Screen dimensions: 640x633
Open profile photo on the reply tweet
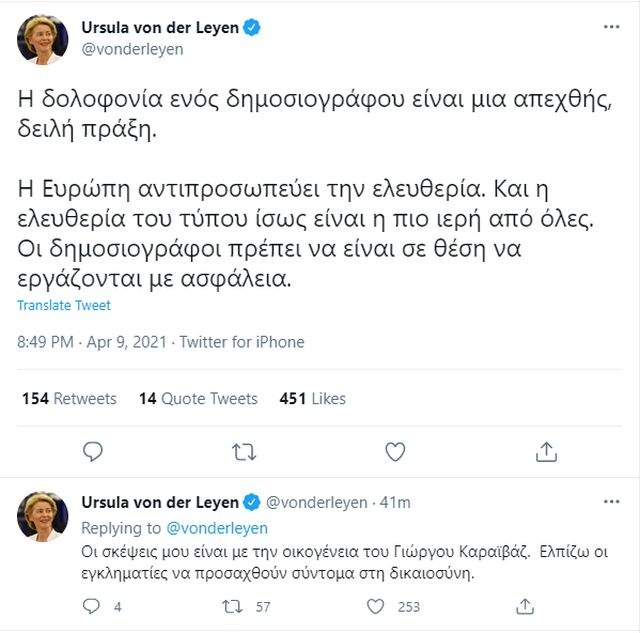tap(43, 517)
